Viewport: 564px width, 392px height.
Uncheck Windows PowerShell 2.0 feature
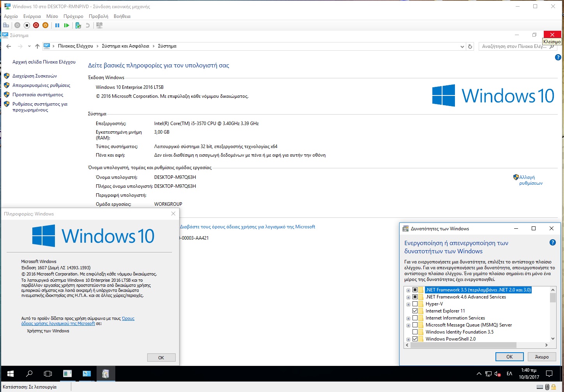415,339
